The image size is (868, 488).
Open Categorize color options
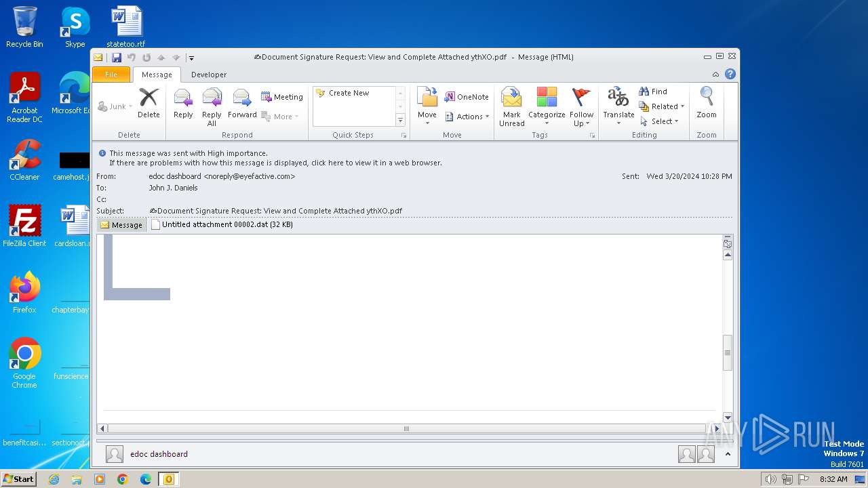click(x=547, y=107)
